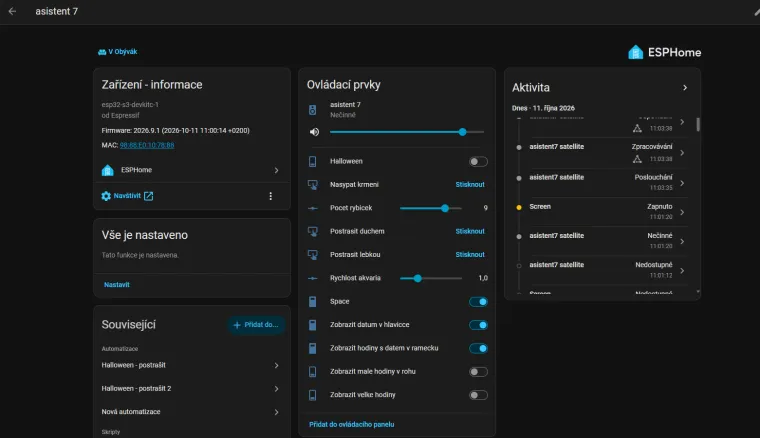Click the Zobrazit datum v hlavicce icon

tap(313, 325)
